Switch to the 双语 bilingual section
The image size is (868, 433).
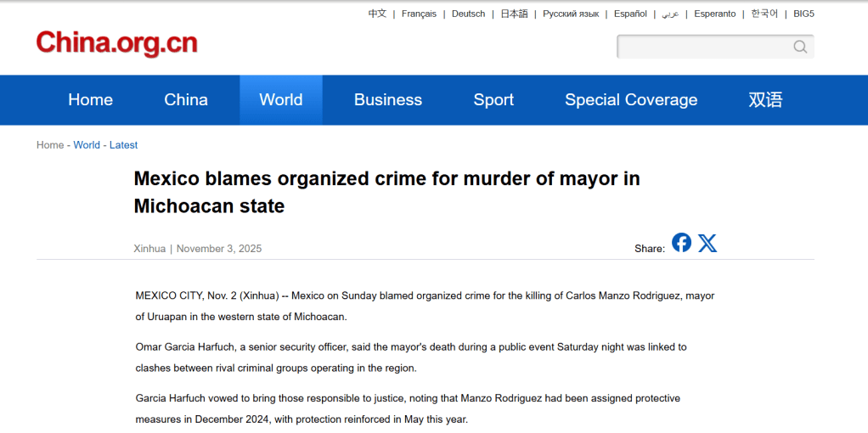[x=765, y=100]
